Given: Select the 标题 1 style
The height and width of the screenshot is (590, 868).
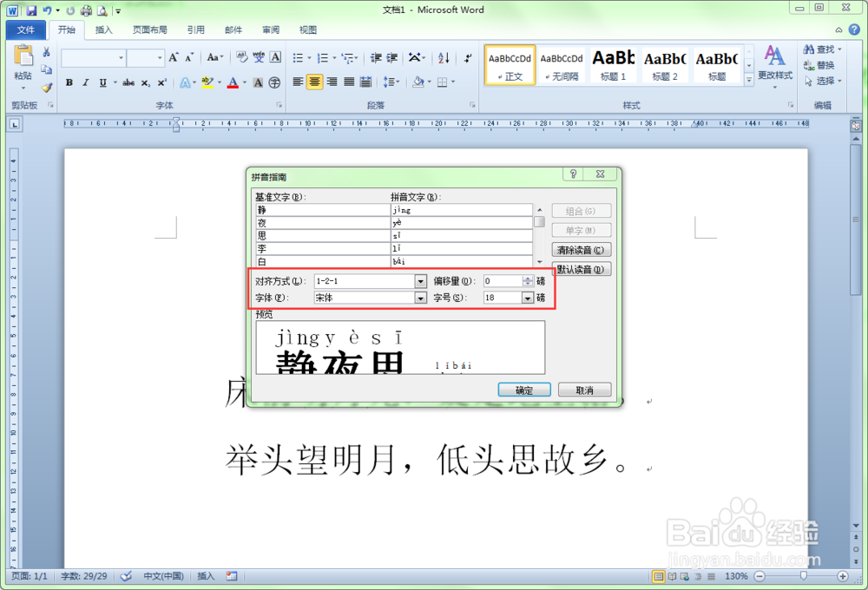Looking at the screenshot, I should (614, 65).
